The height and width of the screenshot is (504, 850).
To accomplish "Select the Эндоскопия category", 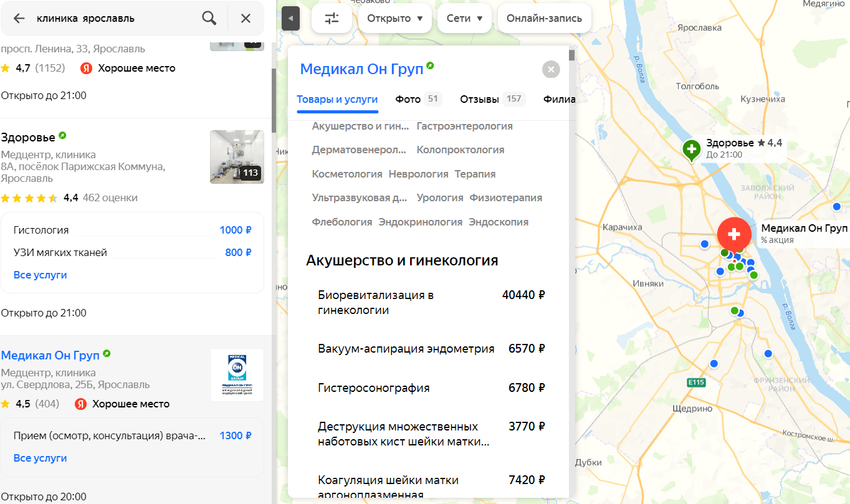I will pyautogui.click(x=499, y=222).
